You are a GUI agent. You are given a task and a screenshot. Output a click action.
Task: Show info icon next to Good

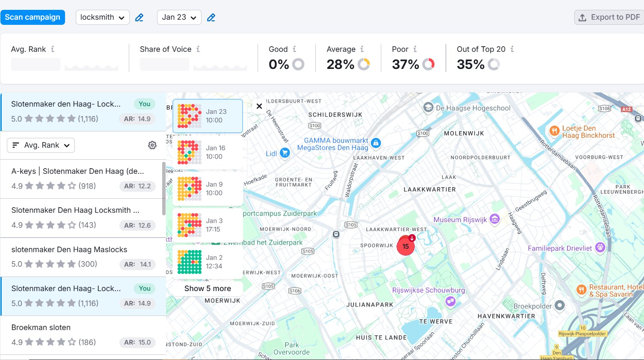coord(294,49)
